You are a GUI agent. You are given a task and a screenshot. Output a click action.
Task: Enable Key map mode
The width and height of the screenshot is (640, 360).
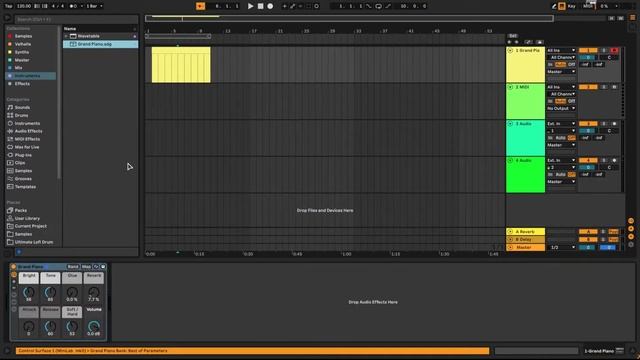571,6
